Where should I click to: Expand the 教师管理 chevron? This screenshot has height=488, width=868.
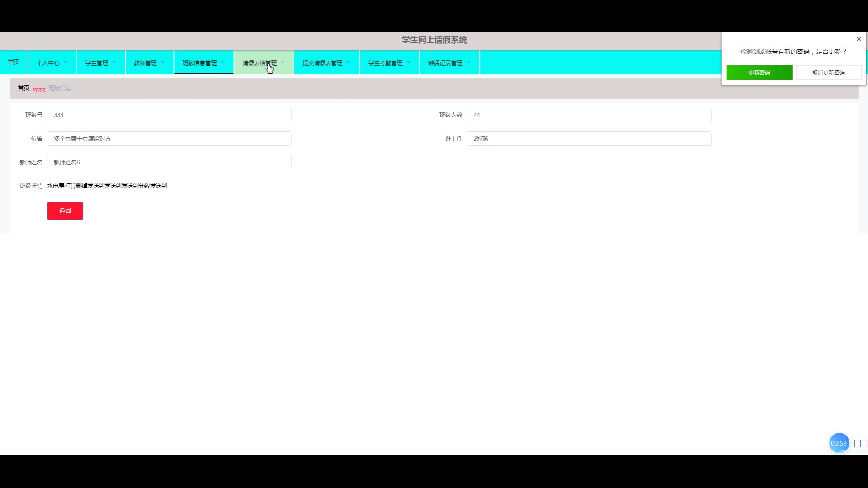[x=163, y=62]
